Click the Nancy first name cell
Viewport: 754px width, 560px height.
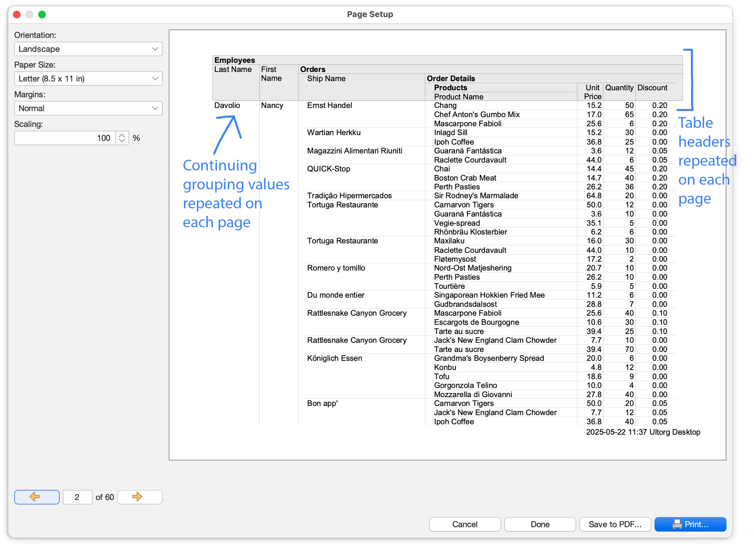pyautogui.click(x=272, y=105)
